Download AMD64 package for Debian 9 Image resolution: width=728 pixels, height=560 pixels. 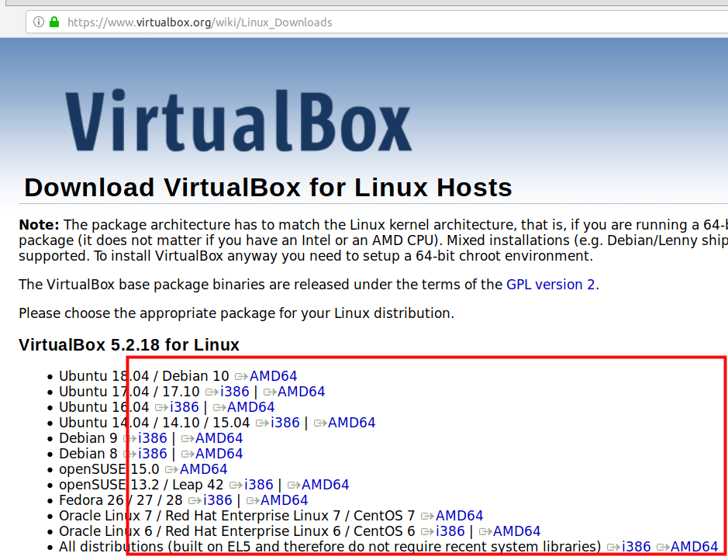pos(219,438)
